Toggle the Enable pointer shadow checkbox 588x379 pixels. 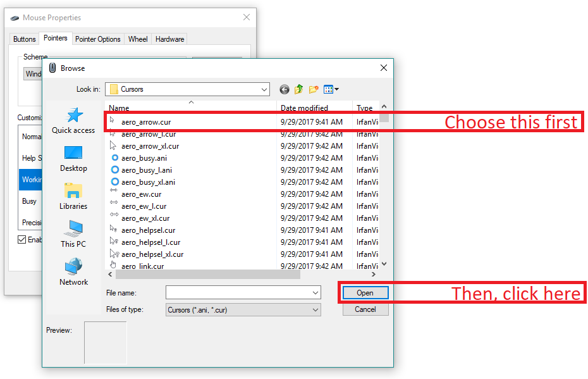coord(23,239)
